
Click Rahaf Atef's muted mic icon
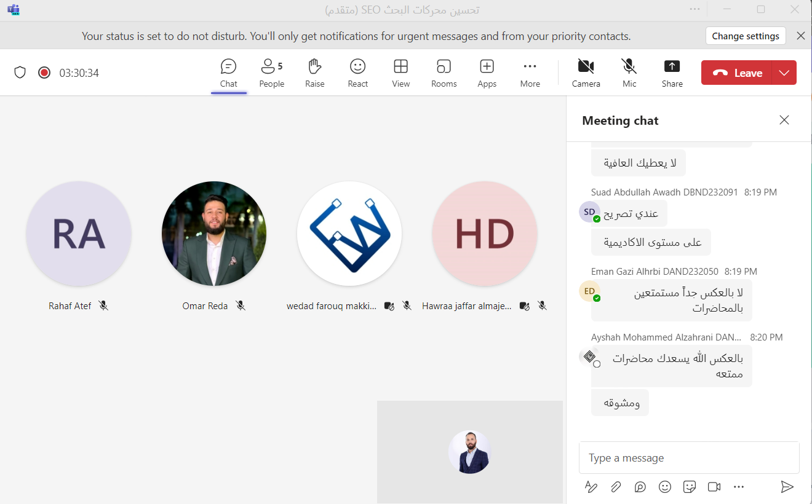[x=103, y=305]
